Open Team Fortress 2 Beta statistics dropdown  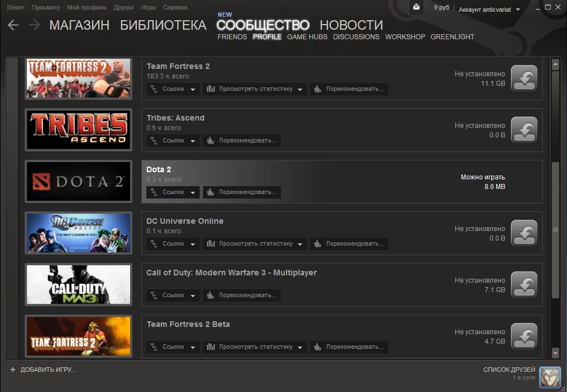tap(255, 347)
